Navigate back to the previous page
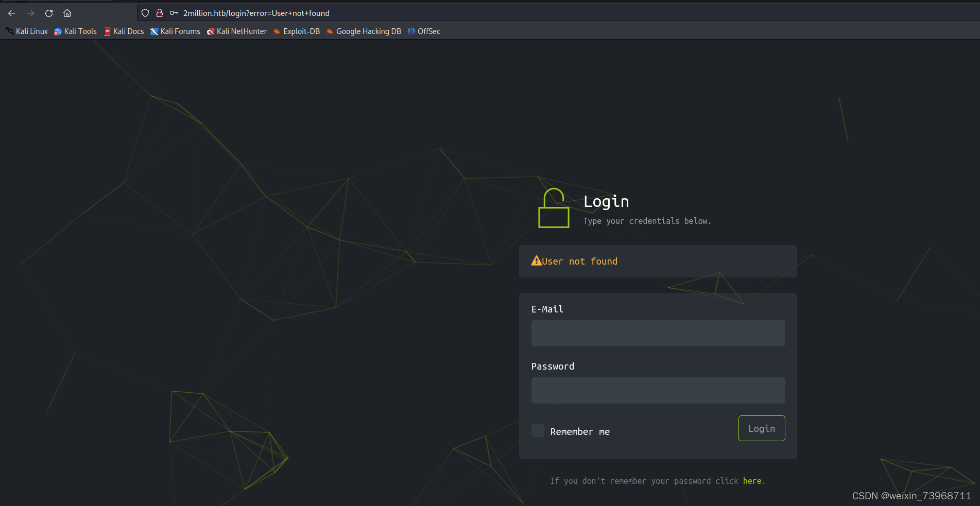Screen dimensions: 980x506 point(11,13)
